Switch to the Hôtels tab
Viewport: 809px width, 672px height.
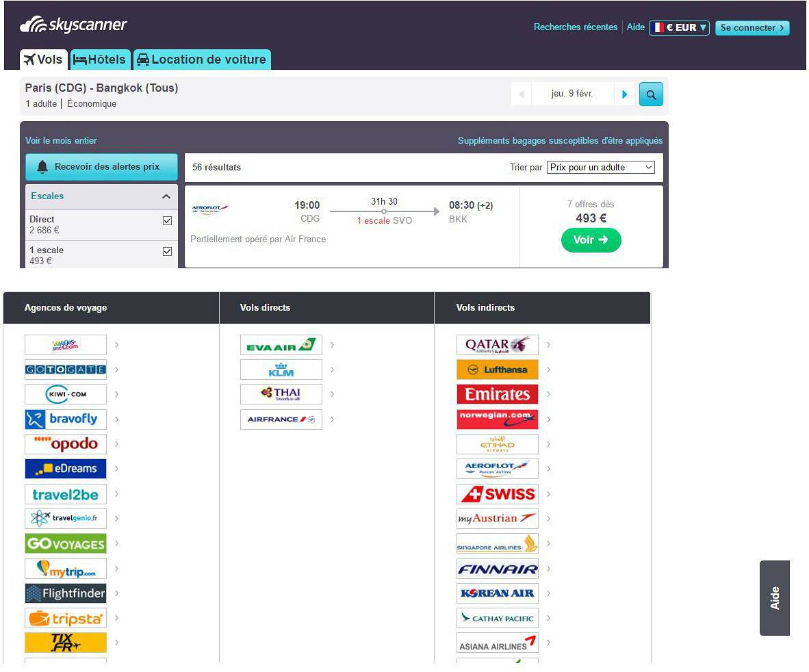point(100,60)
